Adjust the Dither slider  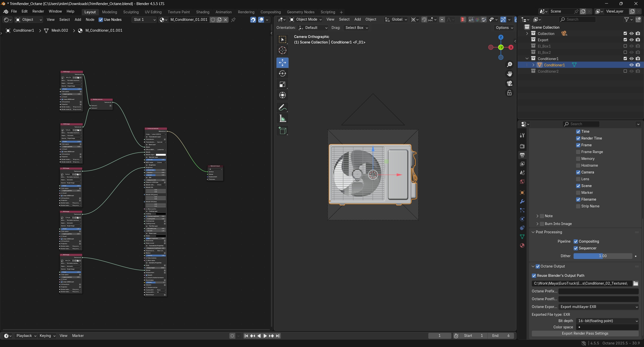[602, 256]
